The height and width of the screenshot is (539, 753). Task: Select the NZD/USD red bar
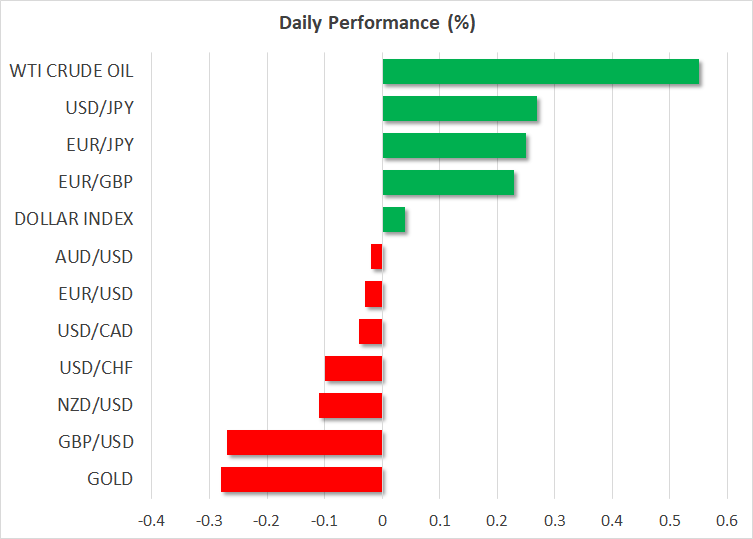351,405
